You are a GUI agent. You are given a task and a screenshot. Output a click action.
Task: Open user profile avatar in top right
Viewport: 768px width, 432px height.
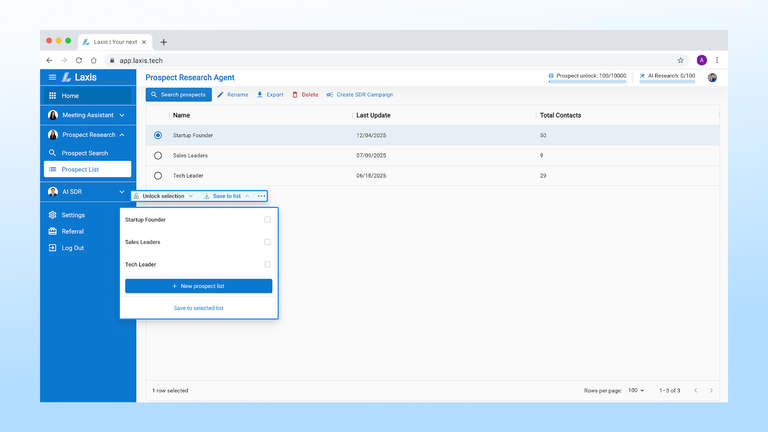(712, 77)
